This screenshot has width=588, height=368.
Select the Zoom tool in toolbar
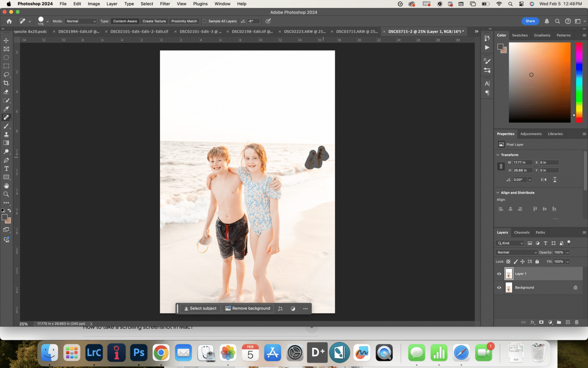(x=6, y=194)
